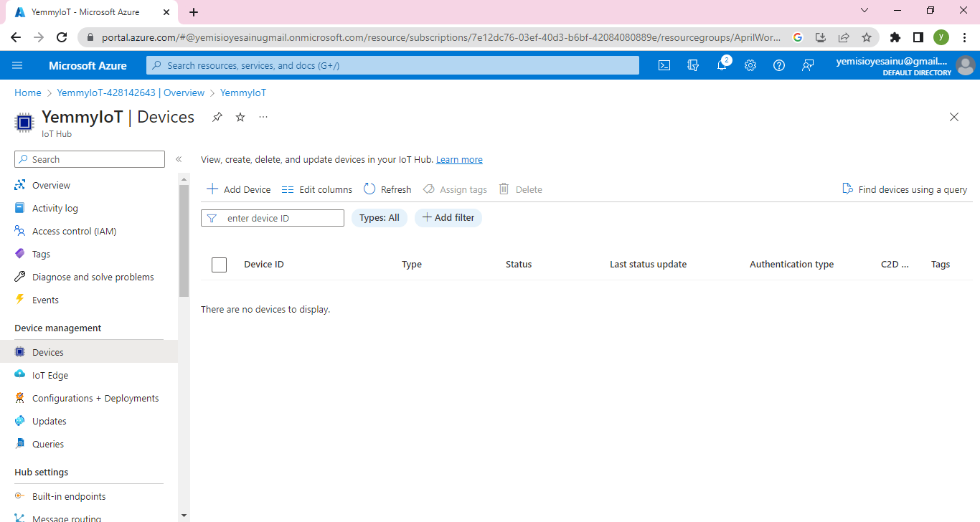Open the Chrome profile avatar
The image size is (980, 522).
click(x=941, y=37)
